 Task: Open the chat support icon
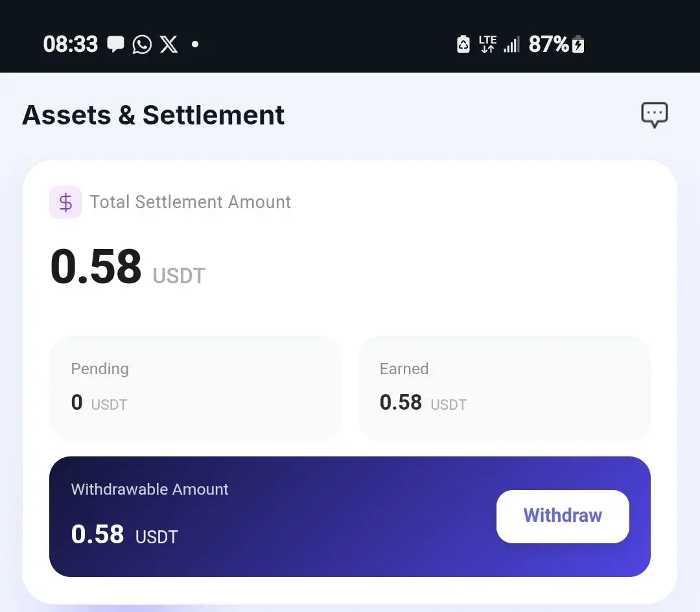click(654, 115)
